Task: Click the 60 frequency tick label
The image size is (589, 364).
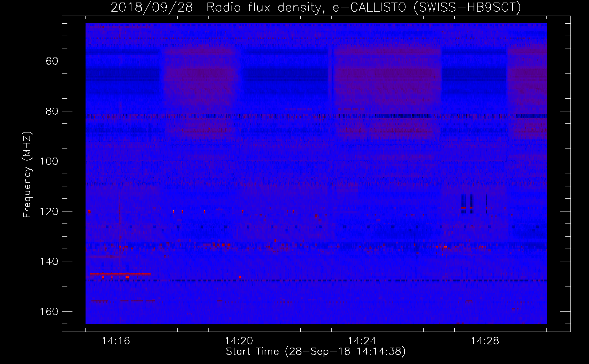Action: (x=52, y=61)
